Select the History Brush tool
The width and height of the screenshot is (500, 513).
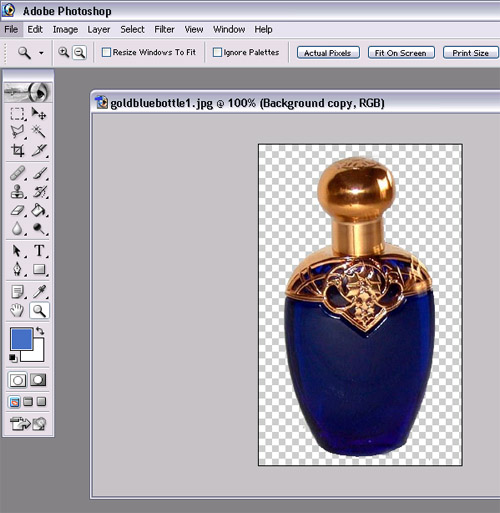39,192
